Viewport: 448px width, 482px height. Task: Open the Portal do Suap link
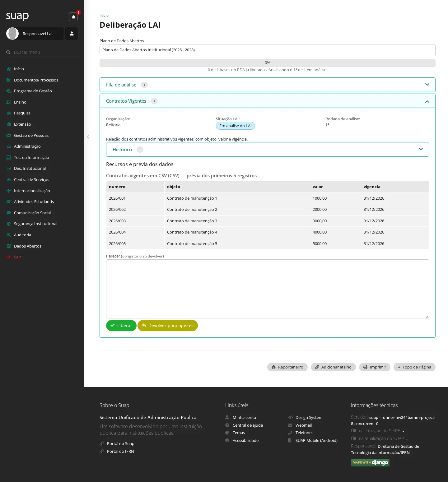point(120,443)
